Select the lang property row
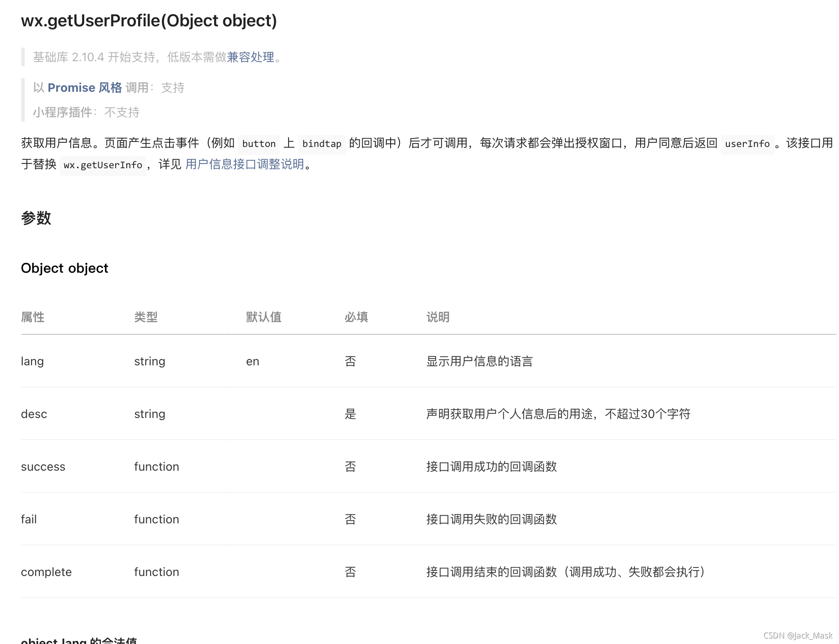The width and height of the screenshot is (839, 644). click(33, 361)
